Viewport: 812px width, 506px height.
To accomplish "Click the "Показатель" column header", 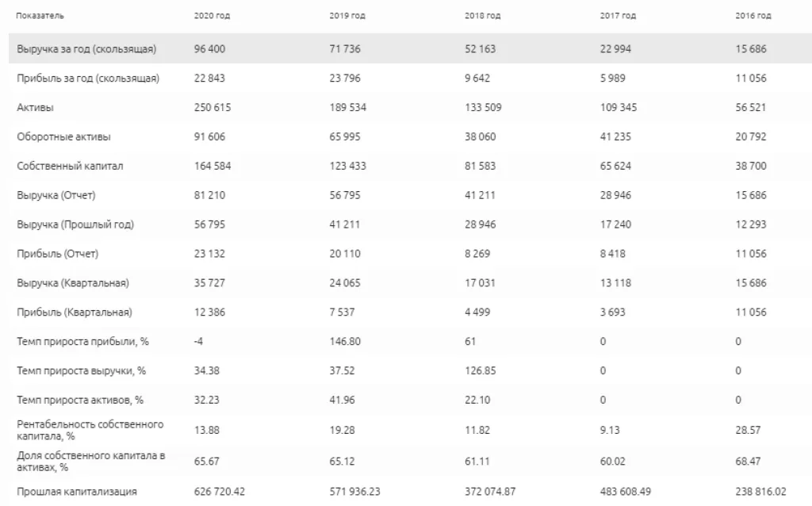I will click(x=40, y=16).
